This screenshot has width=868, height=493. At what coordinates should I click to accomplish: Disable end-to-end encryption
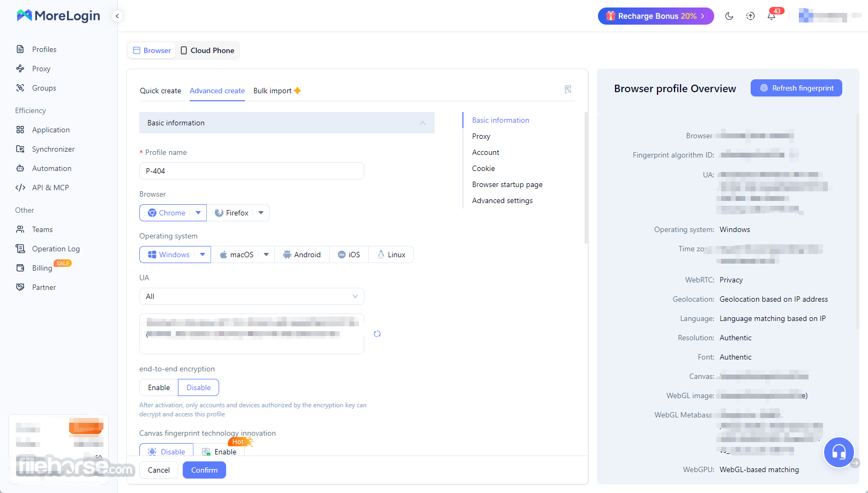point(199,387)
